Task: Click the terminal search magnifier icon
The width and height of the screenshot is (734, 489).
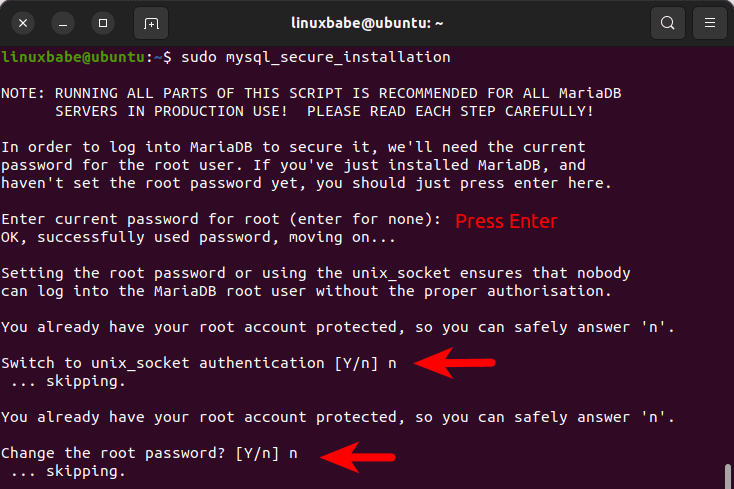Action: (x=668, y=22)
